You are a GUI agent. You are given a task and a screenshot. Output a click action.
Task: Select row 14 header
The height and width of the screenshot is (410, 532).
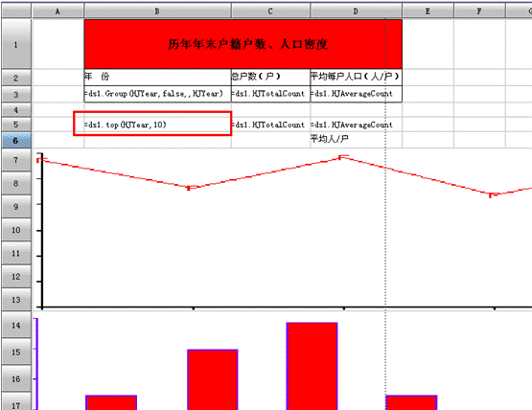point(16,325)
